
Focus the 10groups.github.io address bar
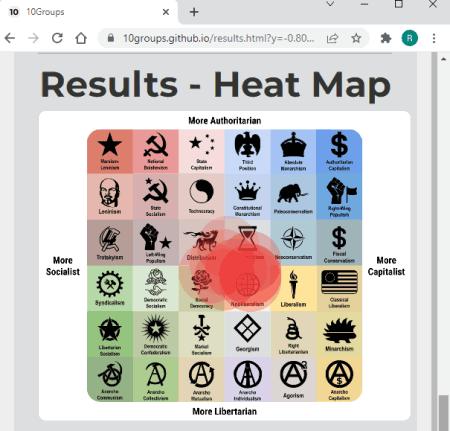(x=218, y=38)
